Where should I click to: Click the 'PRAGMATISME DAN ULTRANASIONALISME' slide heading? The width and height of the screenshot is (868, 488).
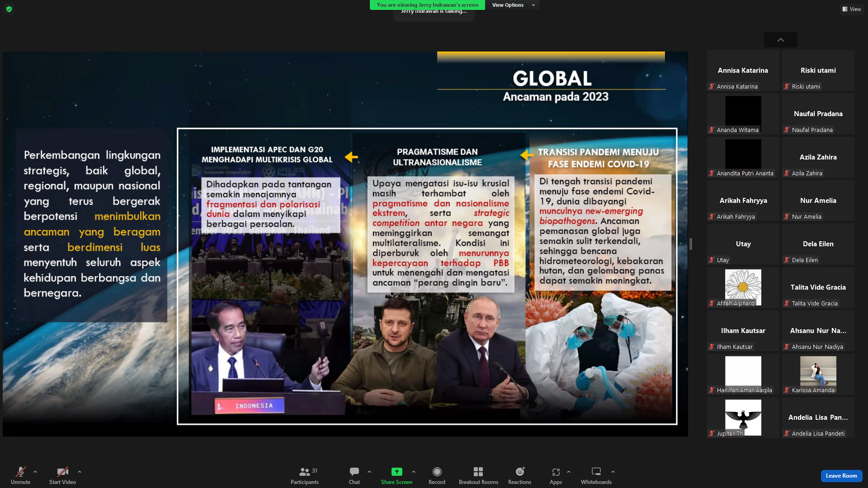437,157
